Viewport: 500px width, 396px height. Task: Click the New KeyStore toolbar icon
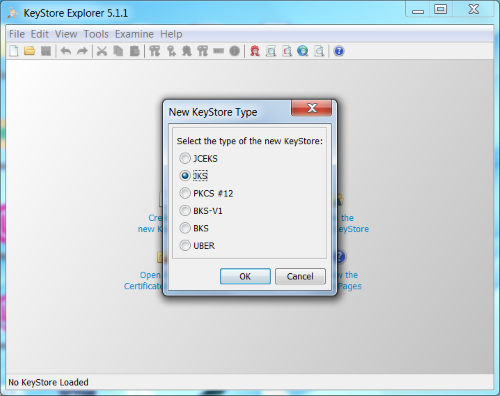tap(14, 51)
